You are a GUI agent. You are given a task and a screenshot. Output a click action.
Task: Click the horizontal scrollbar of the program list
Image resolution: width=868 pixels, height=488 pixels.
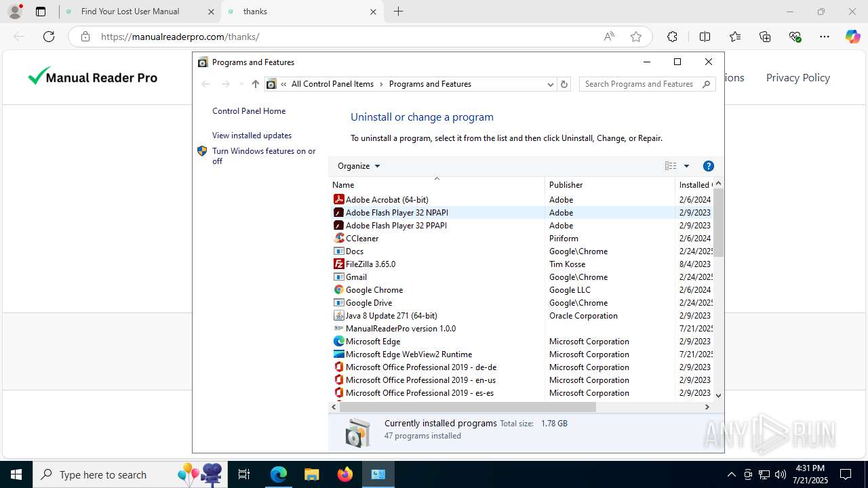point(468,407)
